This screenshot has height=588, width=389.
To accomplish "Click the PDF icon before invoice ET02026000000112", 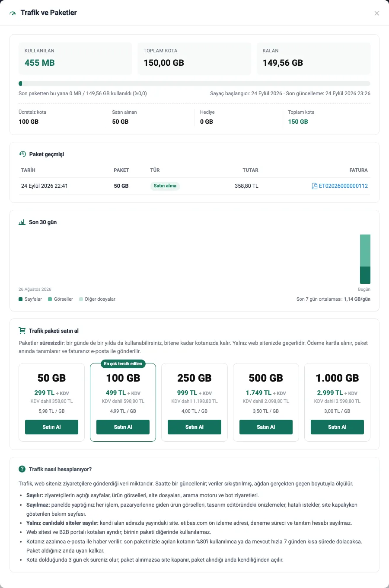I will pos(315,186).
